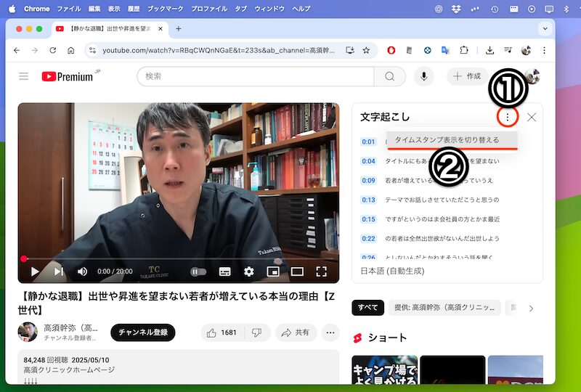
Task: Dislike the video with thumbs down
Action: pyautogui.click(x=257, y=332)
